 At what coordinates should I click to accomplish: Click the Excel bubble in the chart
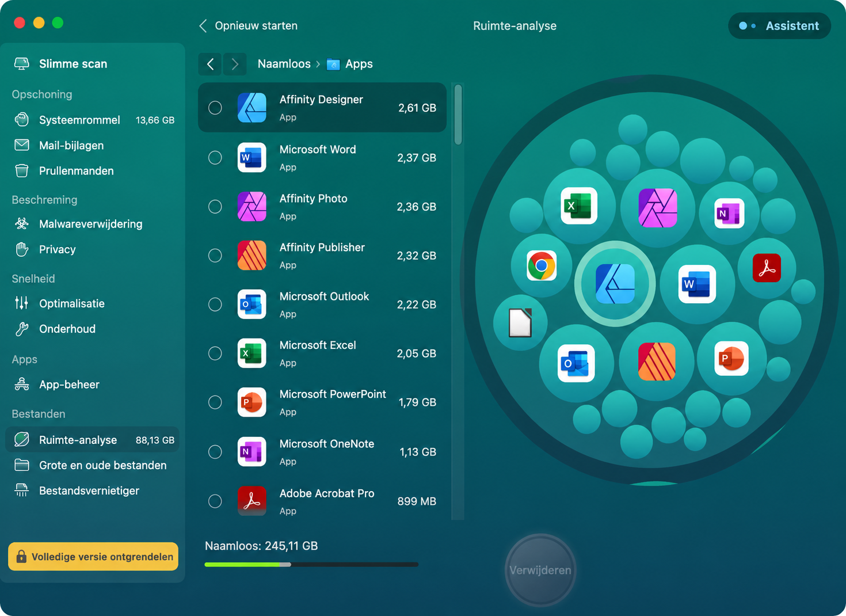579,206
